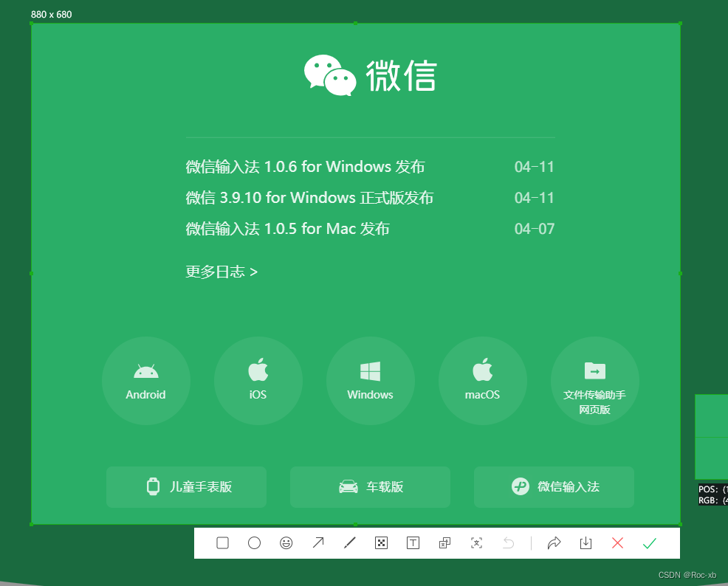The image size is (728, 586).
Task: Click the 更多日志 link
Action: point(222,272)
